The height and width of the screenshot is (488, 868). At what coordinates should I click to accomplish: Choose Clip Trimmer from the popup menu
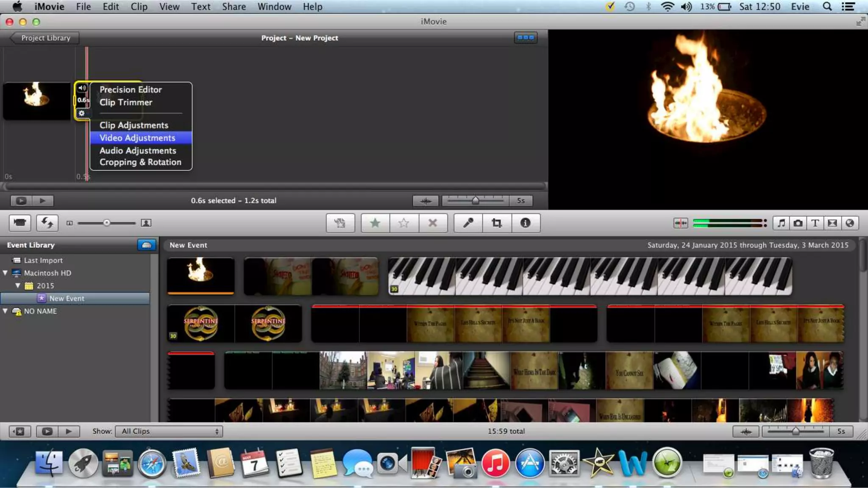point(141,102)
